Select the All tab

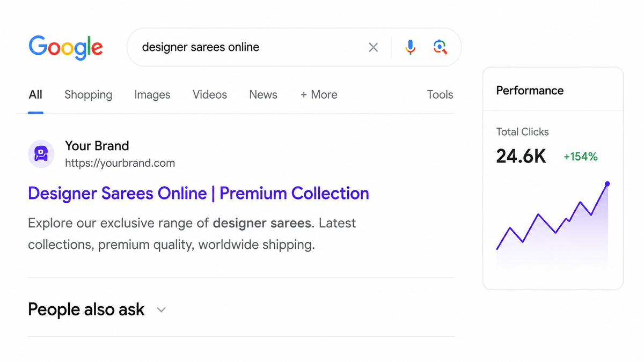[35, 95]
